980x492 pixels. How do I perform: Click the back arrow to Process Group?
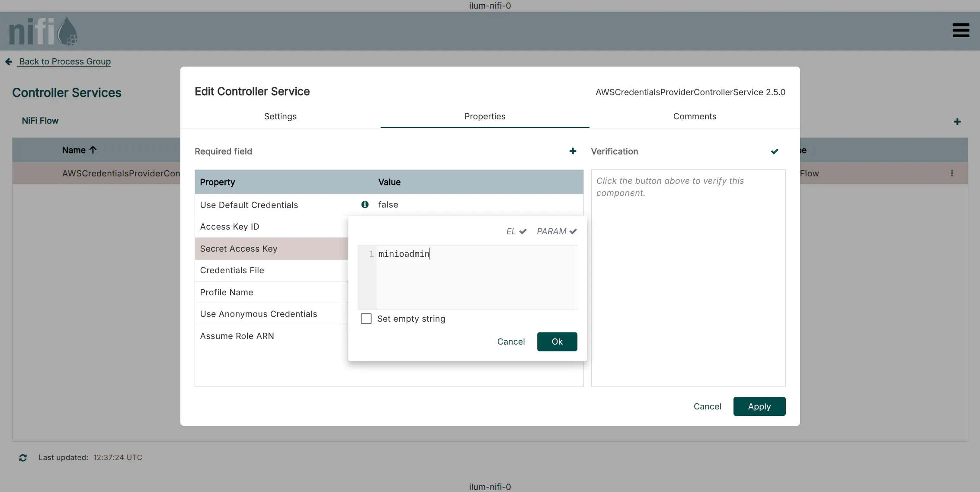click(x=9, y=61)
